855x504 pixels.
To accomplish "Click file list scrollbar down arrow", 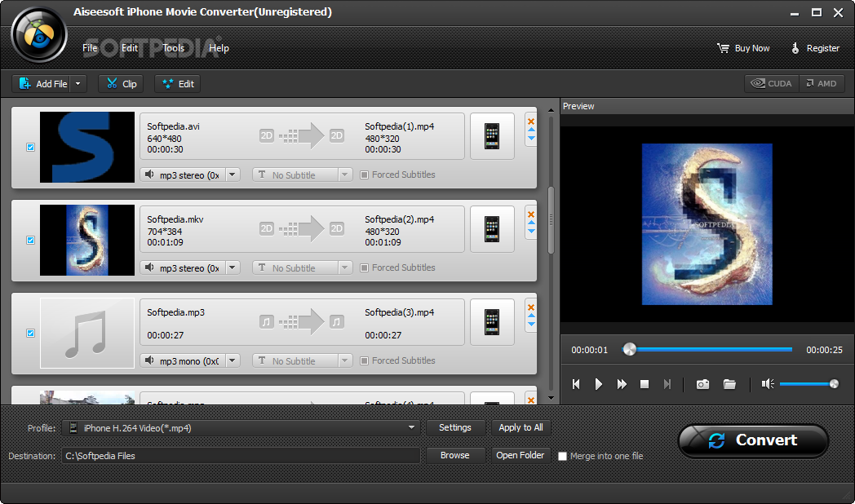I will click(551, 398).
